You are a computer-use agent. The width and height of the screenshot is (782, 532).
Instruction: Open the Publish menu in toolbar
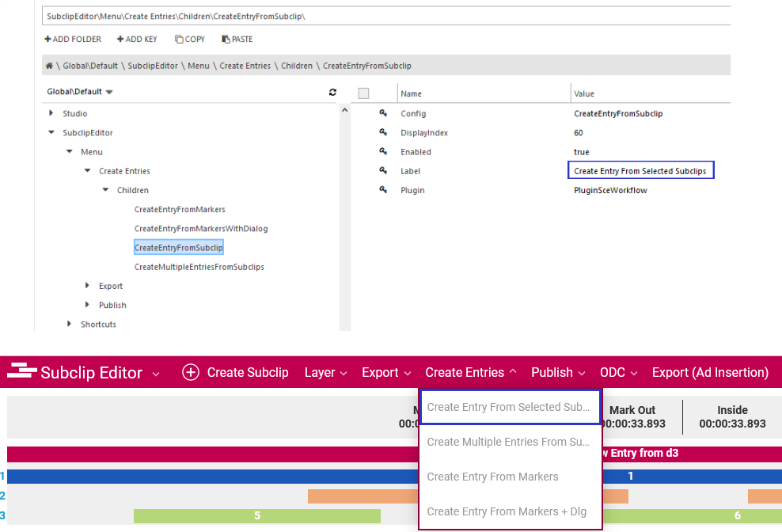[x=558, y=372]
